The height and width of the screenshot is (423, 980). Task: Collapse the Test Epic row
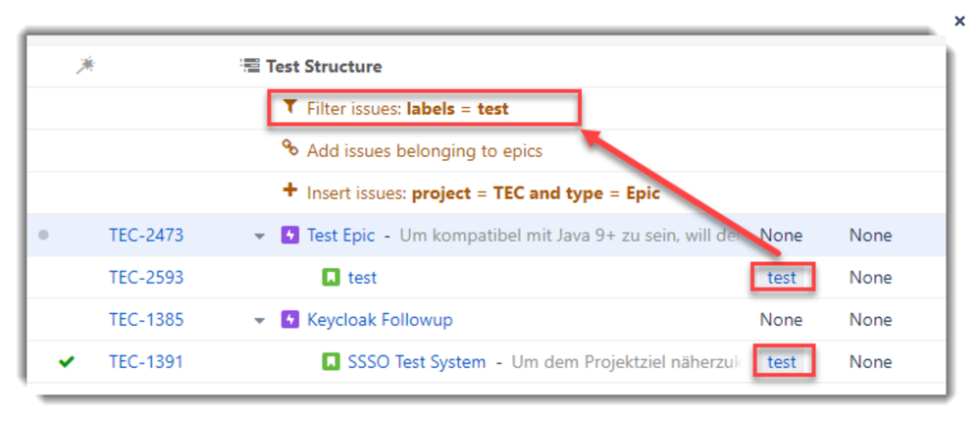[x=260, y=237]
